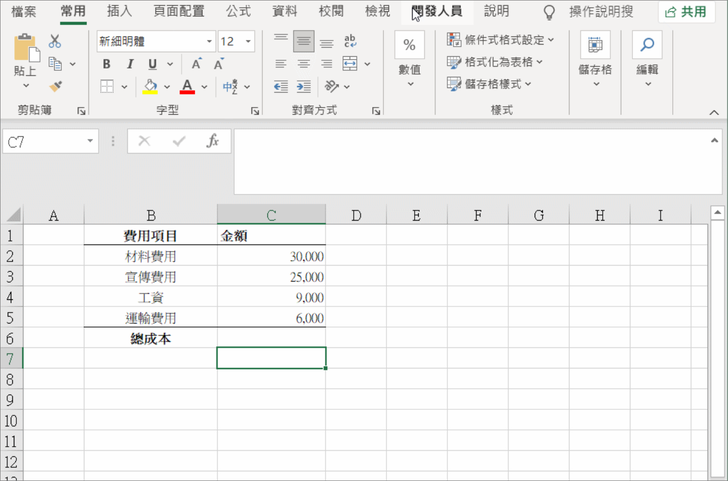Screen dimensions: 728x481
Task: Click the Increase Indent icon
Action: point(302,87)
